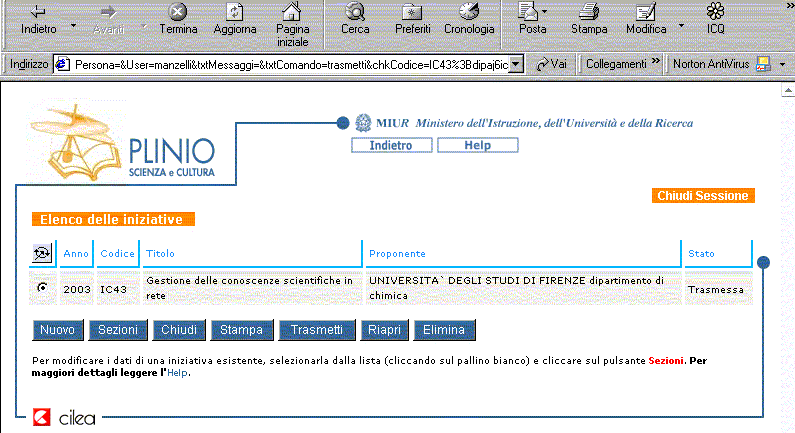The width and height of the screenshot is (795, 433).
Task: Click the Indietro browser back arrow
Action: [39, 11]
